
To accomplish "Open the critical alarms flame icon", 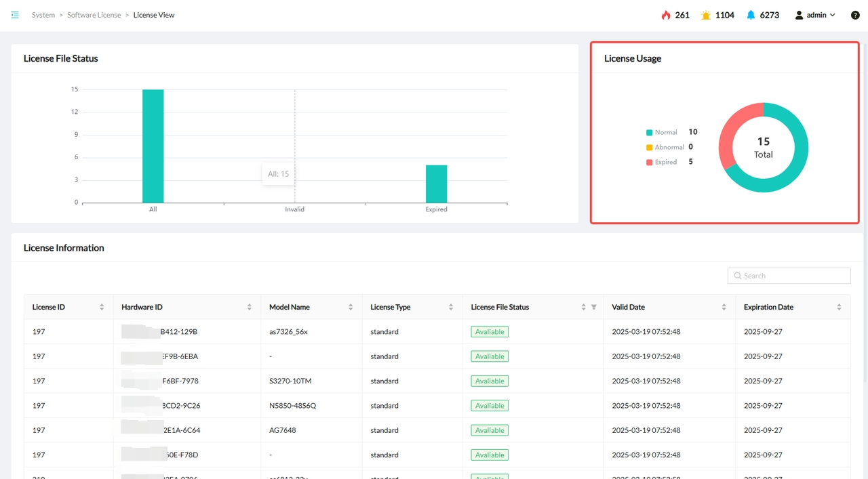I will [666, 15].
